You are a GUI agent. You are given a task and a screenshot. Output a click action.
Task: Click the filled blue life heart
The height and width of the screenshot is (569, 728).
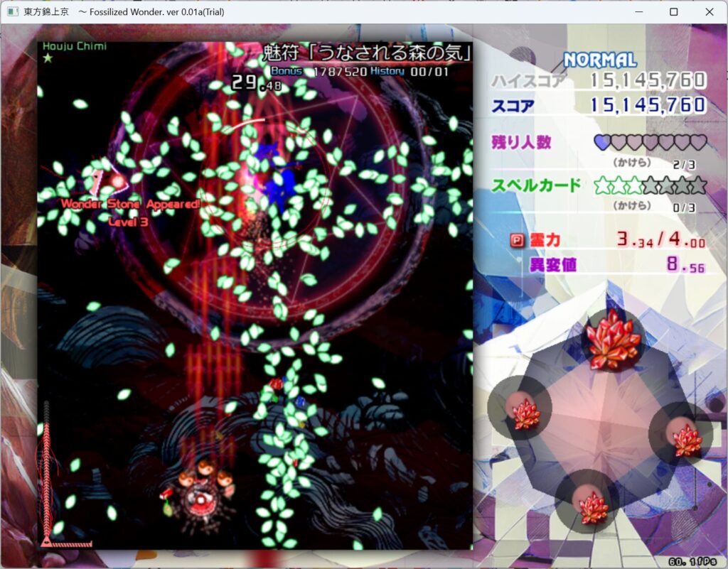(602, 142)
